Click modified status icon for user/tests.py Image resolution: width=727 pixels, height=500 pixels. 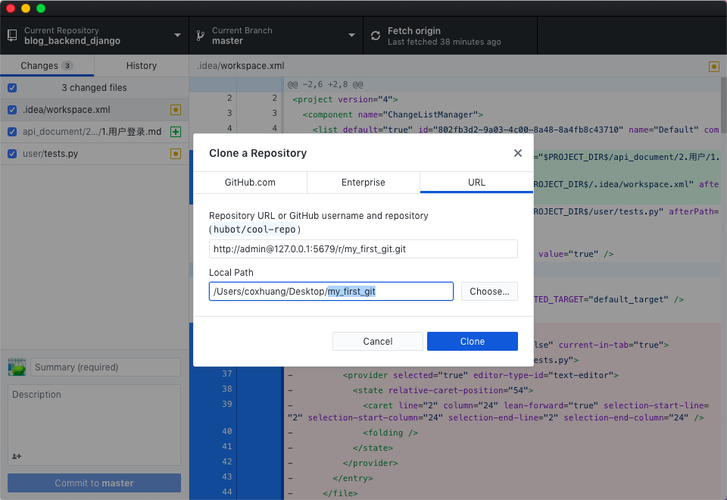click(x=175, y=154)
